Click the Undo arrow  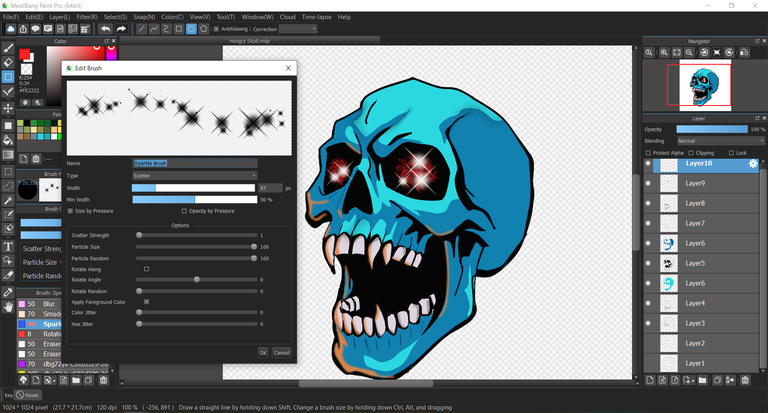(x=105, y=29)
